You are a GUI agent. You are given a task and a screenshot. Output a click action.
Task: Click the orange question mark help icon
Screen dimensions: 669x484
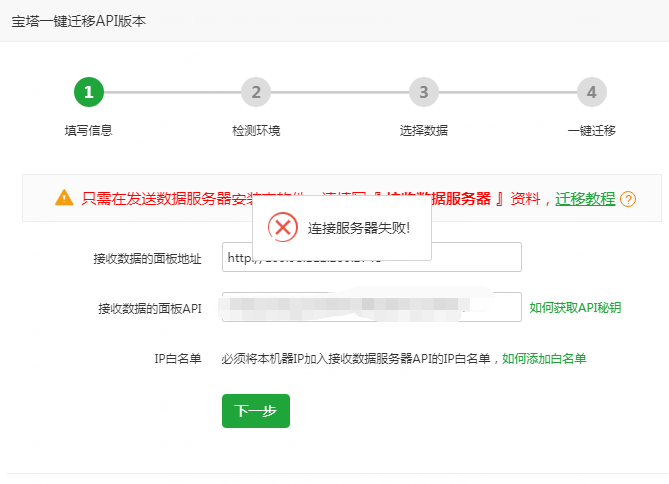pyautogui.click(x=628, y=199)
